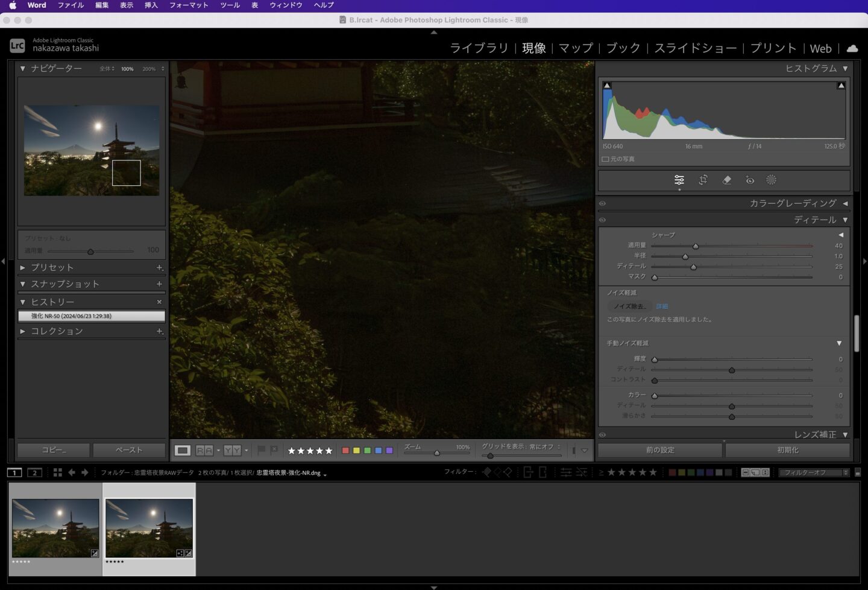Screen dimensions: 868x590
Task: Select the Crop overlay tool
Action: tap(703, 180)
